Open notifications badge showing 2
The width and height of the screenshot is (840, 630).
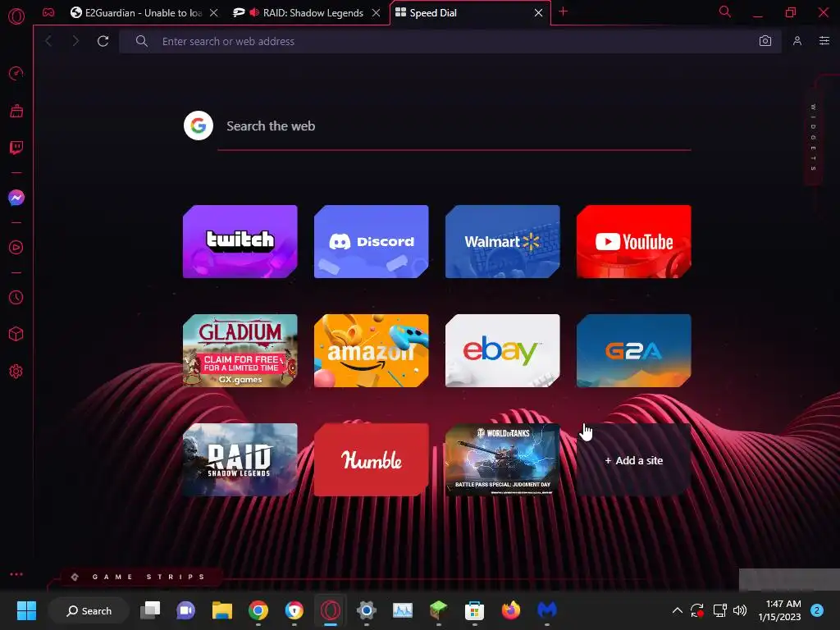817,610
